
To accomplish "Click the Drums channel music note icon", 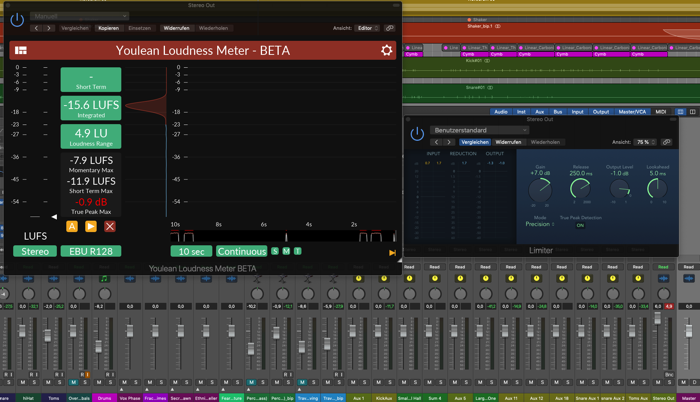I will click(104, 279).
